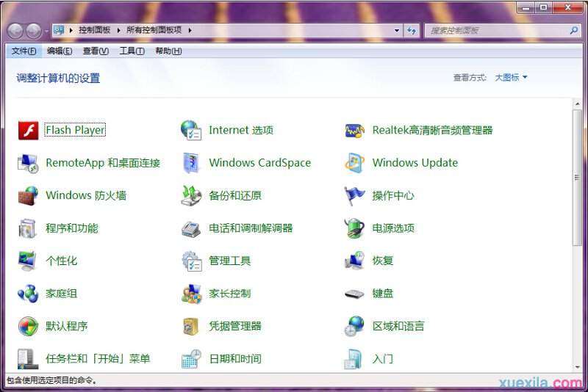The height and width of the screenshot is (392, 588).
Task: Click the 备份和还原 icon
Action: (191, 195)
